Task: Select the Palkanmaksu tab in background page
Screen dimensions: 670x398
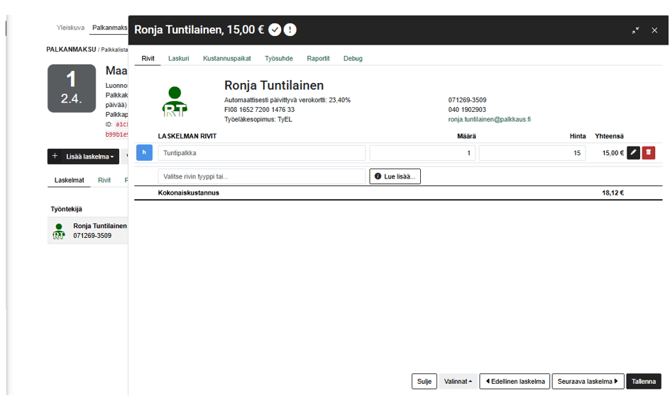Action: [x=109, y=27]
